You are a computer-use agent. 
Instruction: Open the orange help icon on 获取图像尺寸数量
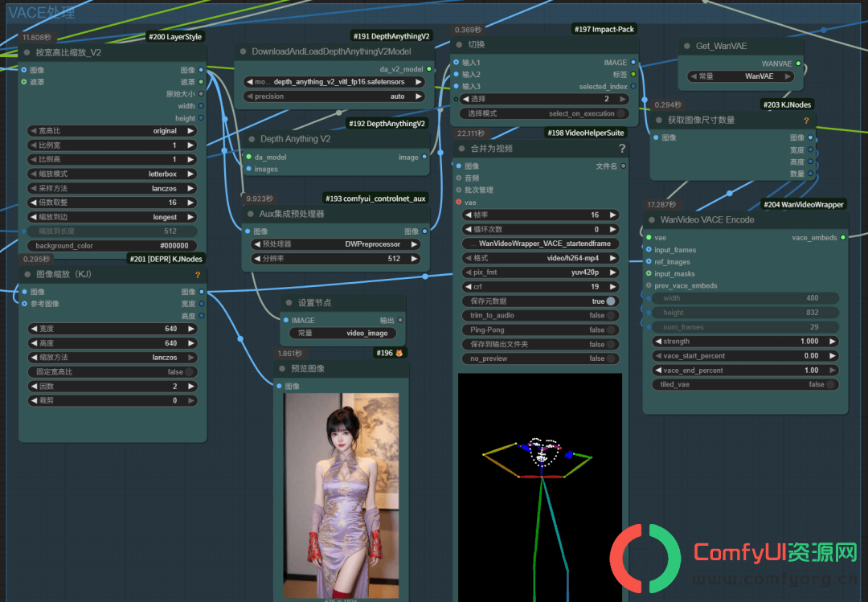click(806, 121)
